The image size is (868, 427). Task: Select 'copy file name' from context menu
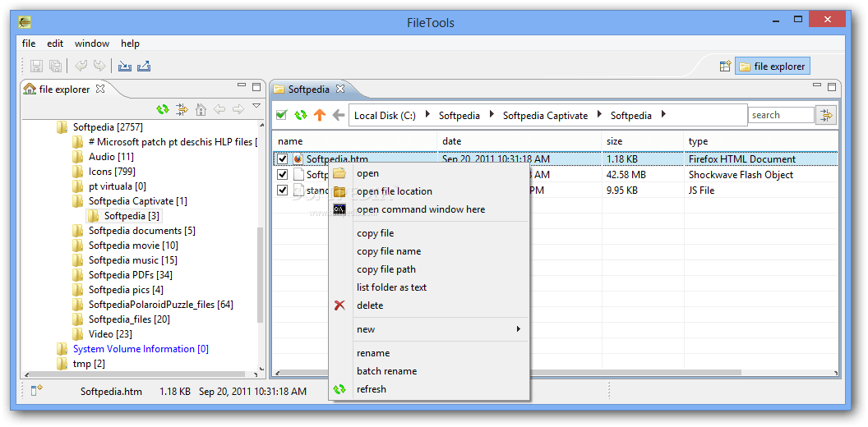coord(429,251)
